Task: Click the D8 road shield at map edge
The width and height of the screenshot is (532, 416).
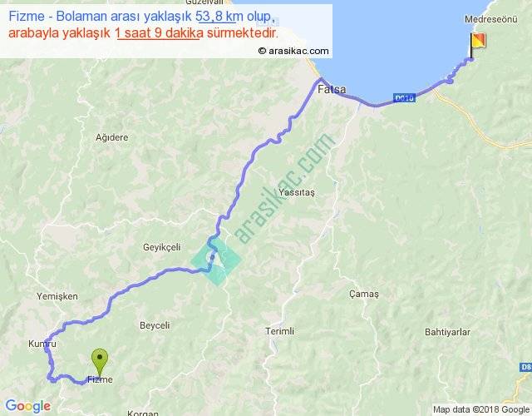Action: (x=525, y=367)
